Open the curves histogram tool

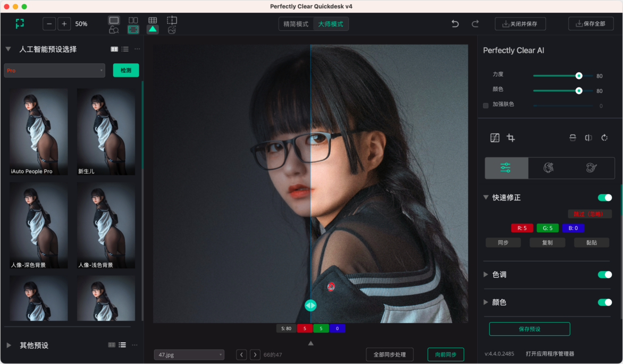coord(495,138)
